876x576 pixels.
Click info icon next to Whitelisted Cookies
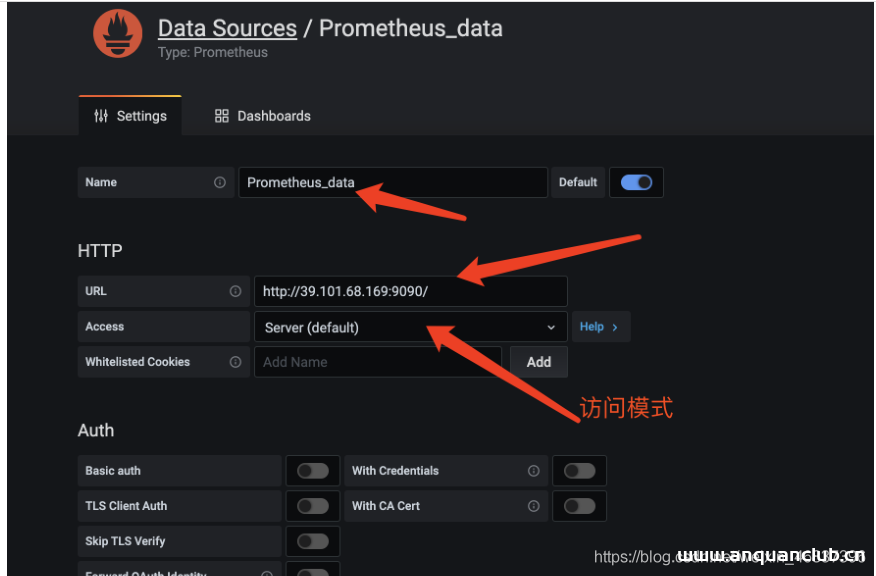click(x=235, y=362)
